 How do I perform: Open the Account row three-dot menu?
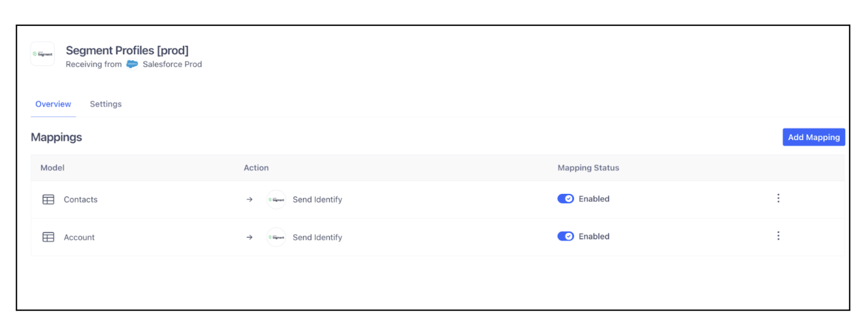[x=778, y=236]
